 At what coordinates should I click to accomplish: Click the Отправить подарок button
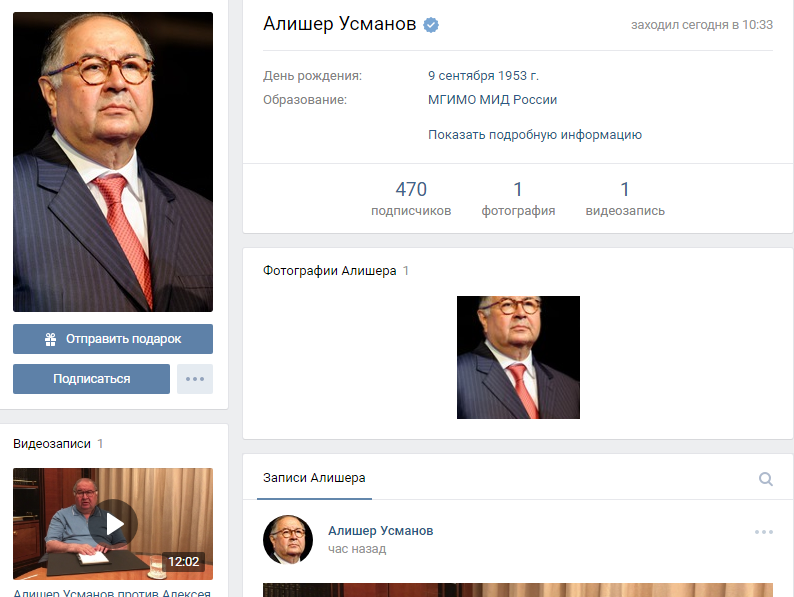[113, 339]
